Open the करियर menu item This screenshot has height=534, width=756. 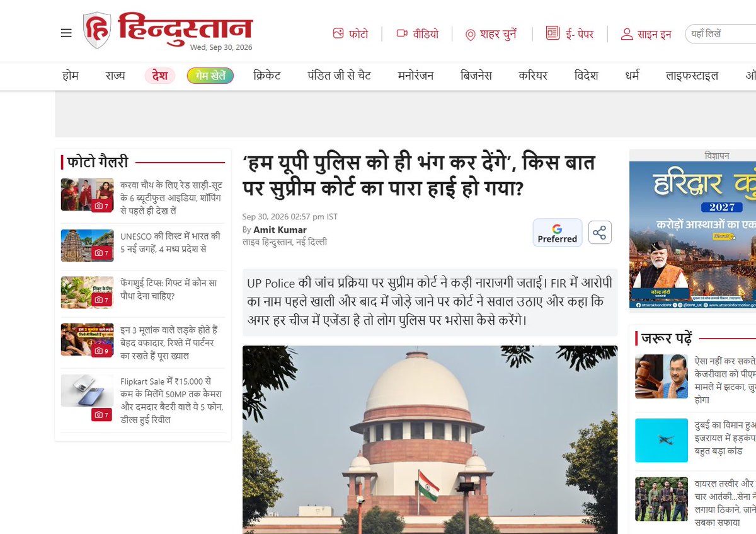point(533,76)
